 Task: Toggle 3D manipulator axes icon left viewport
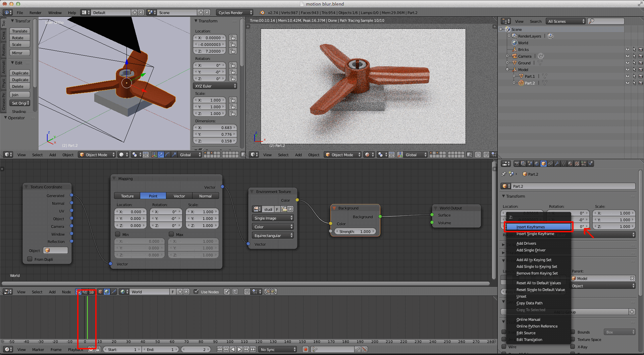pyautogui.click(x=154, y=155)
